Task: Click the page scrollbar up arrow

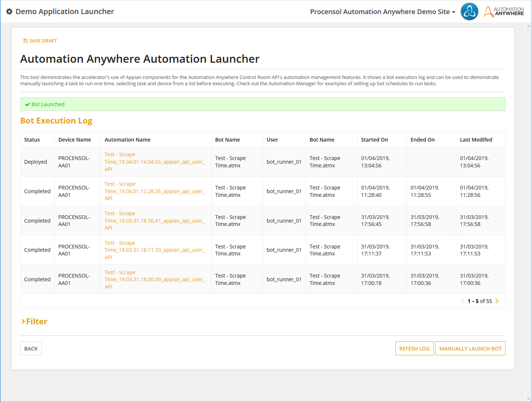Action: point(528,26)
